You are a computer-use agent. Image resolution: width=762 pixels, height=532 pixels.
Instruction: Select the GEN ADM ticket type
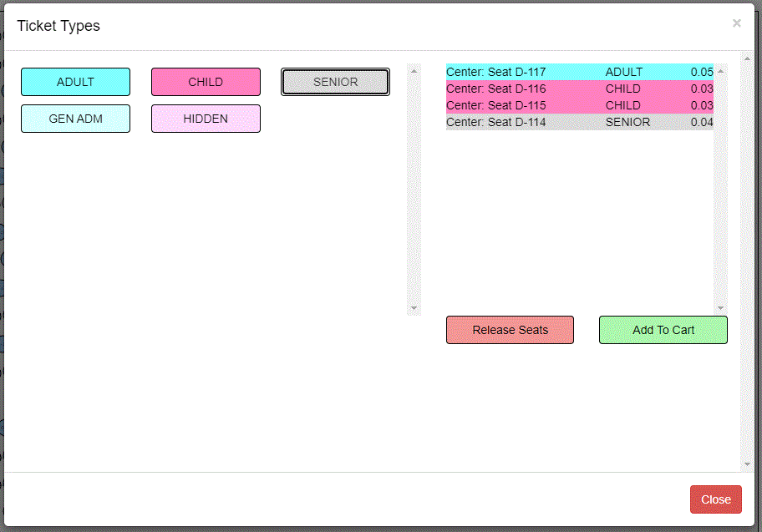coord(75,119)
